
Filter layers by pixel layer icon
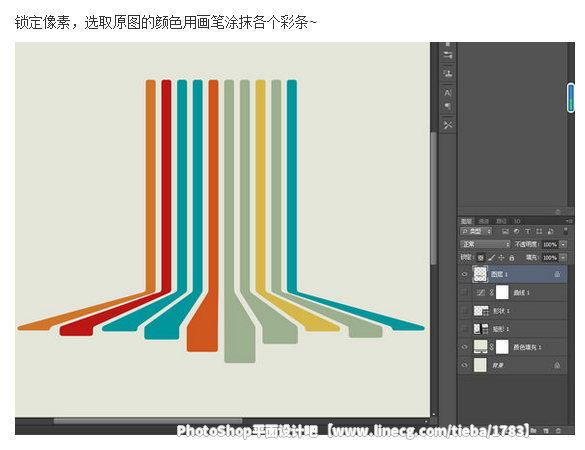coord(505,231)
